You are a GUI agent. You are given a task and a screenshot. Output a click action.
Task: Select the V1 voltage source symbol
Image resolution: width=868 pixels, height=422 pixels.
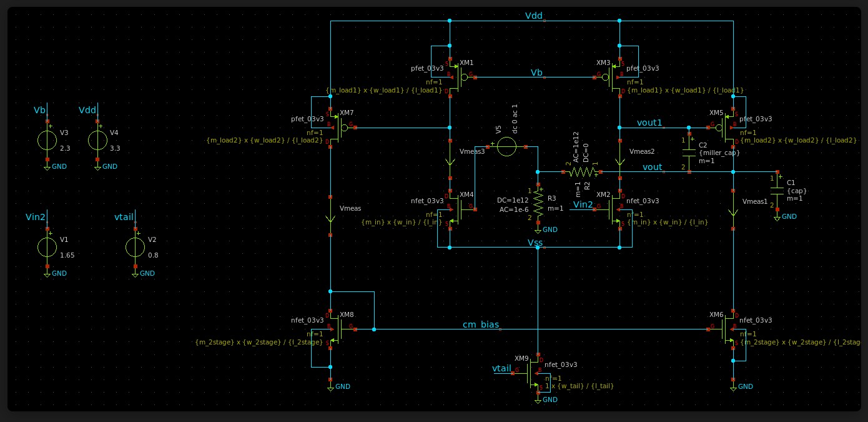coord(47,248)
